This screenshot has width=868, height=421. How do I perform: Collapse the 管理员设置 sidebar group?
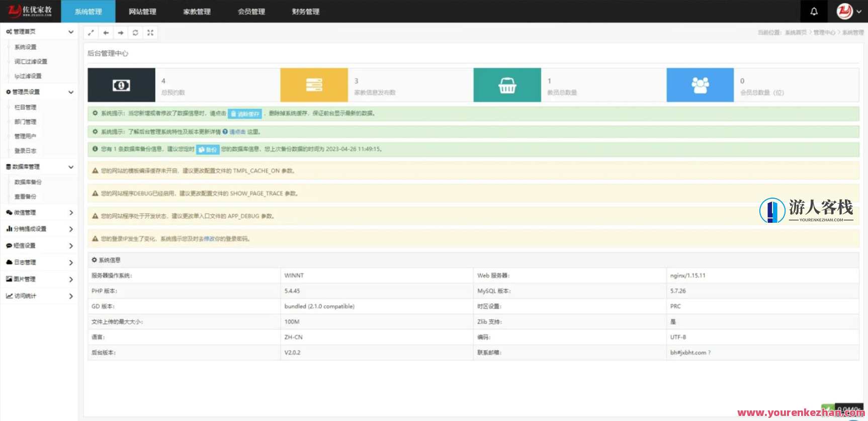pyautogui.click(x=71, y=92)
